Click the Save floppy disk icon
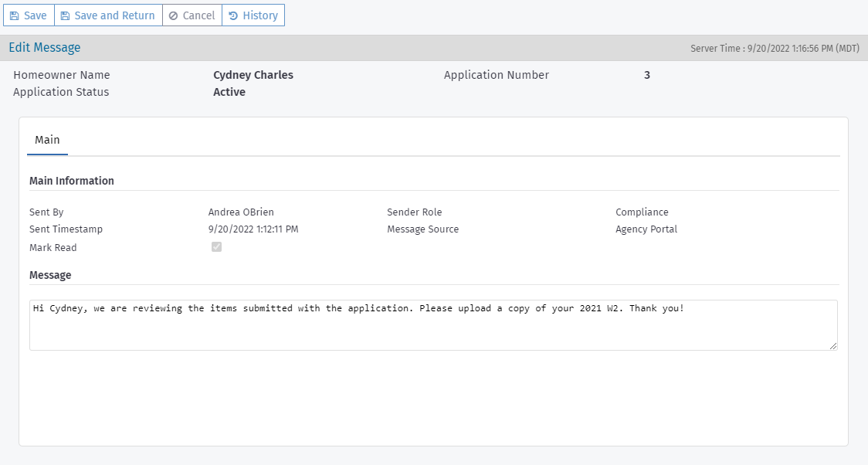Screen dimensions: 868x465 [x=14, y=15]
